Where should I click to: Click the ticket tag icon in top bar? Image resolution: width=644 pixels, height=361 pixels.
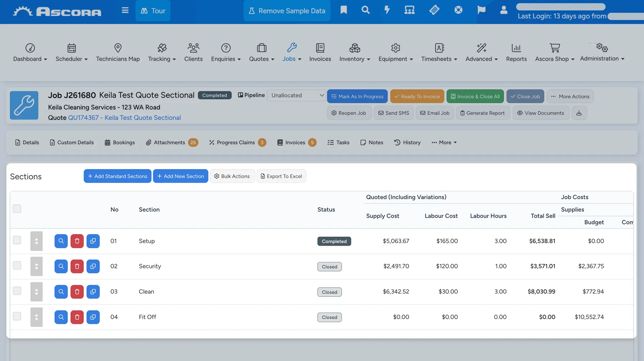click(x=434, y=10)
